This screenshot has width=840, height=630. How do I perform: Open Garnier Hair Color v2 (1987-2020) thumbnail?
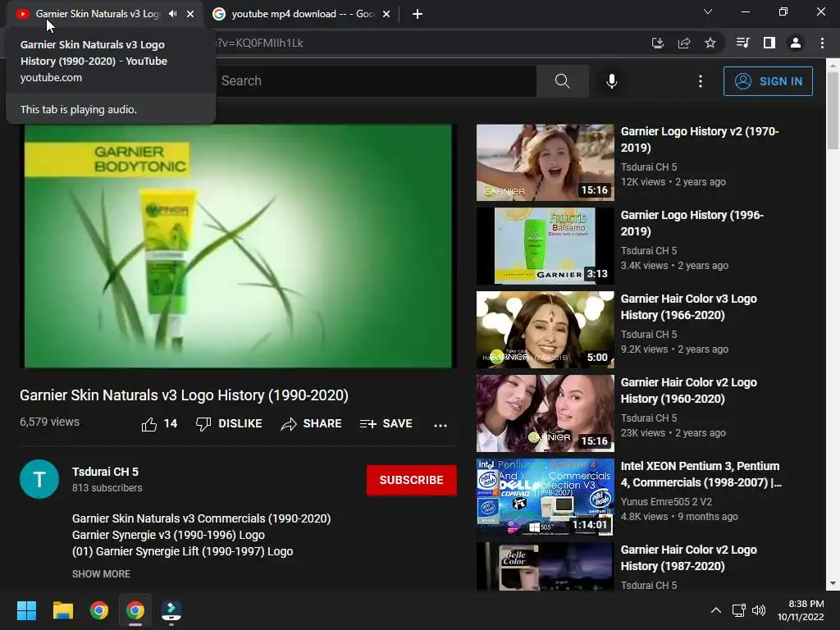(546, 566)
